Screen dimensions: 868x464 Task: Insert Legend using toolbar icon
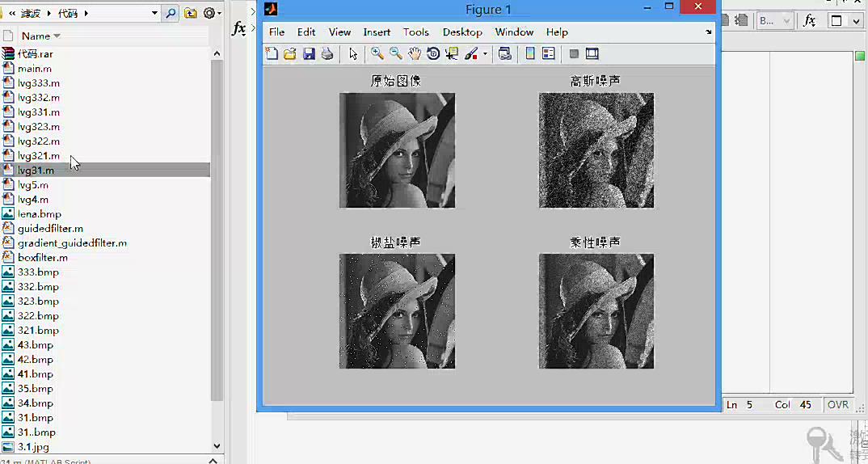[x=549, y=53]
